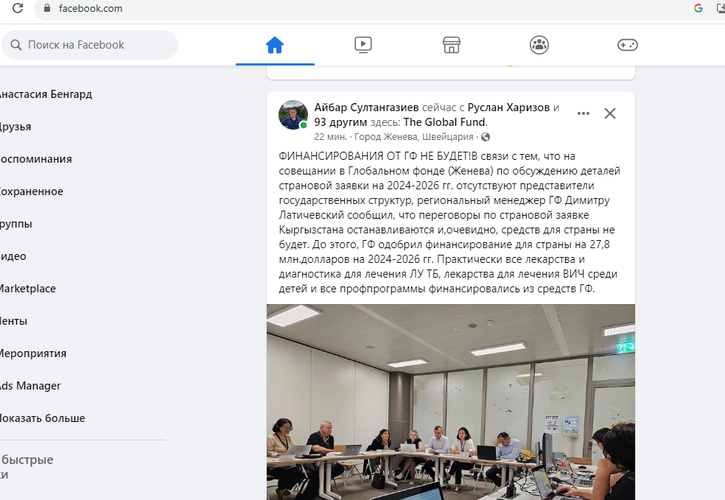Open the Marketplace storefront icon
Screen dimensions: 725x500
pos(451,45)
